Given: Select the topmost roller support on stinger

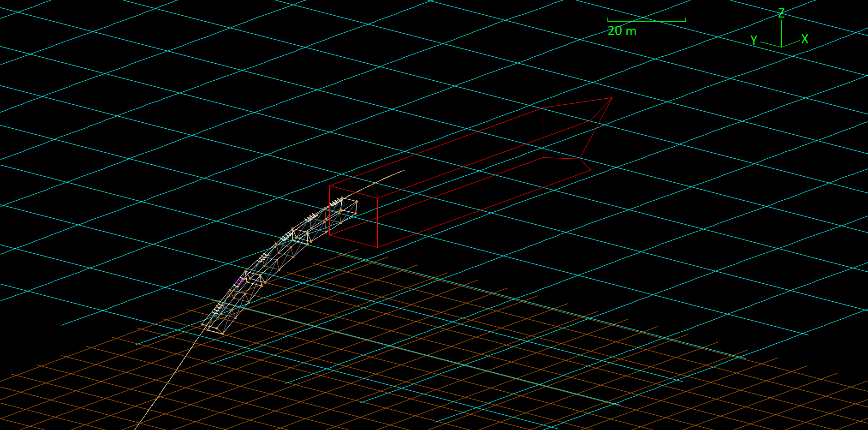Looking at the screenshot, I should 337,202.
